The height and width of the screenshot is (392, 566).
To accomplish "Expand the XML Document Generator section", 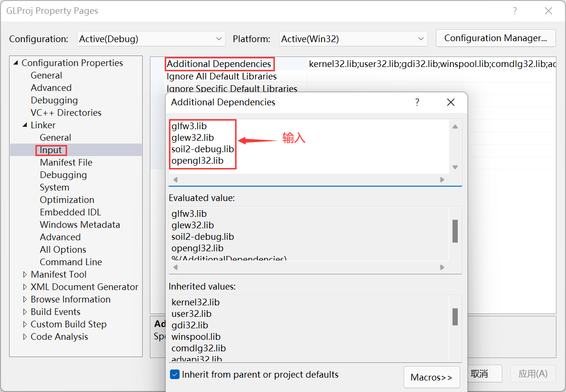I will (x=25, y=287).
